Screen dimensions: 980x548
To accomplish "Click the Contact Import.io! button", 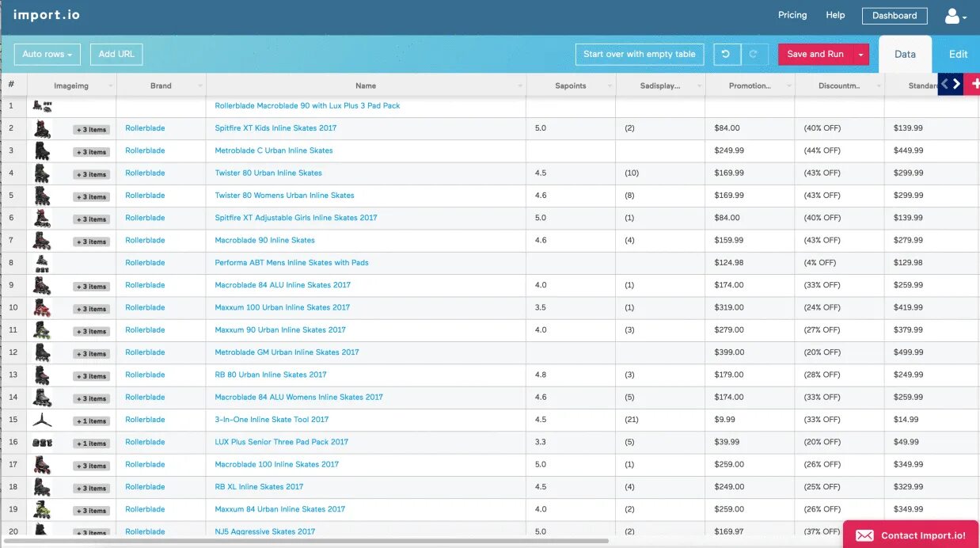I will (910, 535).
